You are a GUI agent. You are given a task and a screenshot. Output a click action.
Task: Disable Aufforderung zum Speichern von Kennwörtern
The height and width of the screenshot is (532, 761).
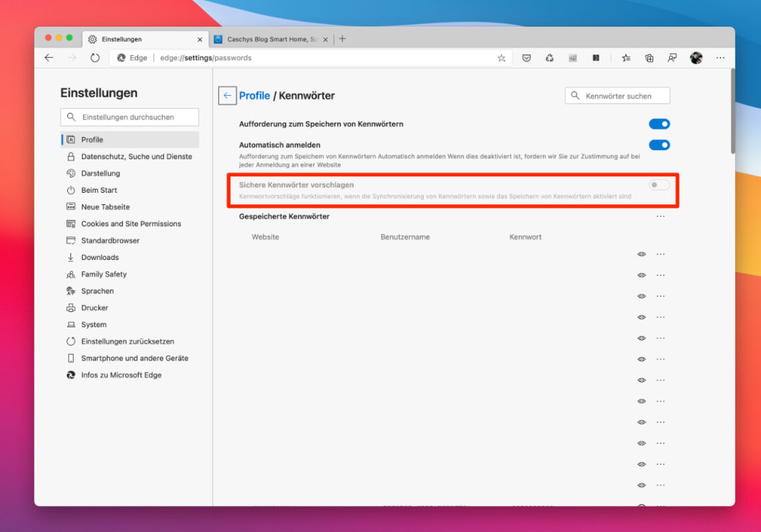659,124
